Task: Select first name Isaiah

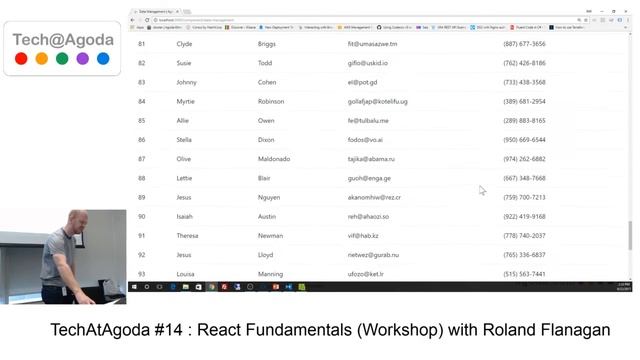Action: [x=184, y=216]
